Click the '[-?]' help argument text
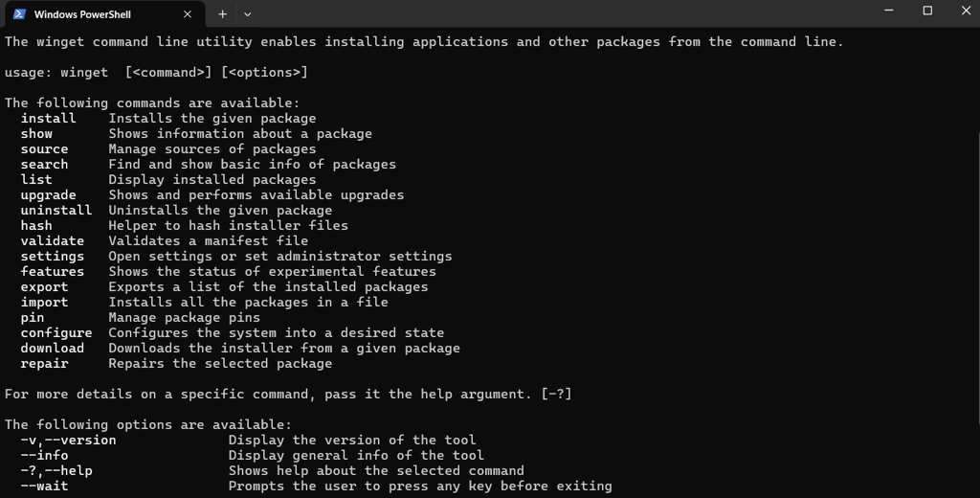 [x=556, y=395]
